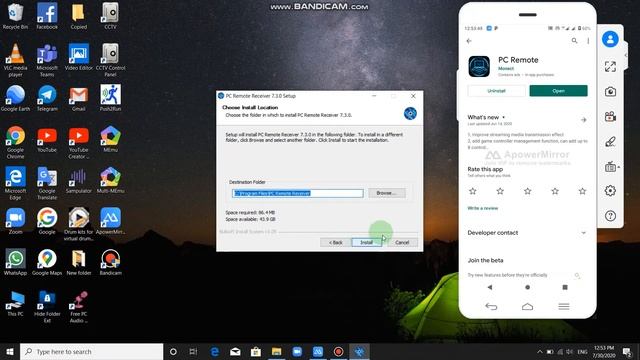Open Google Maps desktop shortcut
Screen dimensions: 640x360
click(47, 262)
